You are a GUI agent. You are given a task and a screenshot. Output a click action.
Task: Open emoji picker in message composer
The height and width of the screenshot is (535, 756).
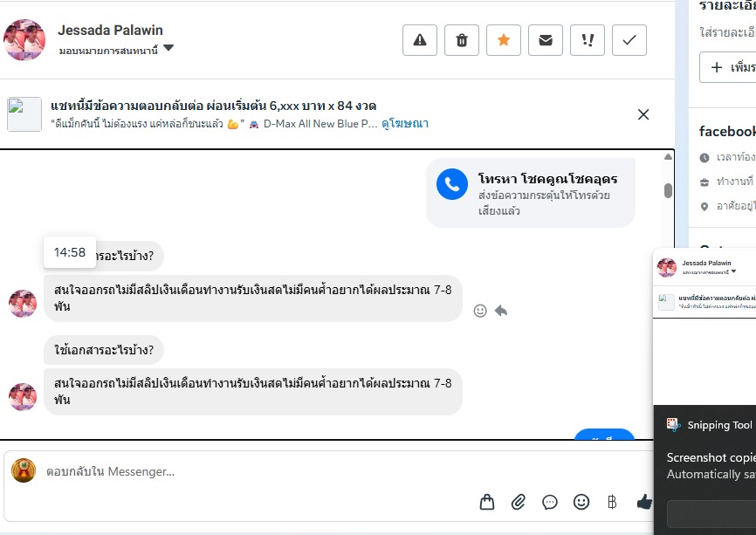tap(581, 502)
